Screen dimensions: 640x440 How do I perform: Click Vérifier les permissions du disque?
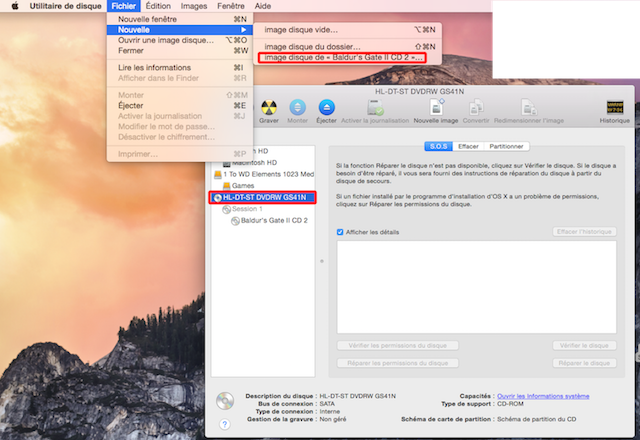pyautogui.click(x=398, y=346)
